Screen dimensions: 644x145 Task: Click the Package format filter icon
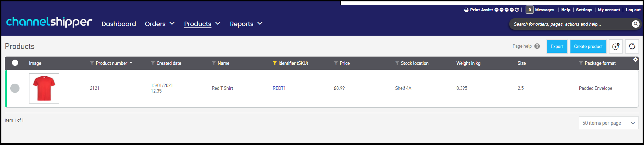pyautogui.click(x=581, y=63)
